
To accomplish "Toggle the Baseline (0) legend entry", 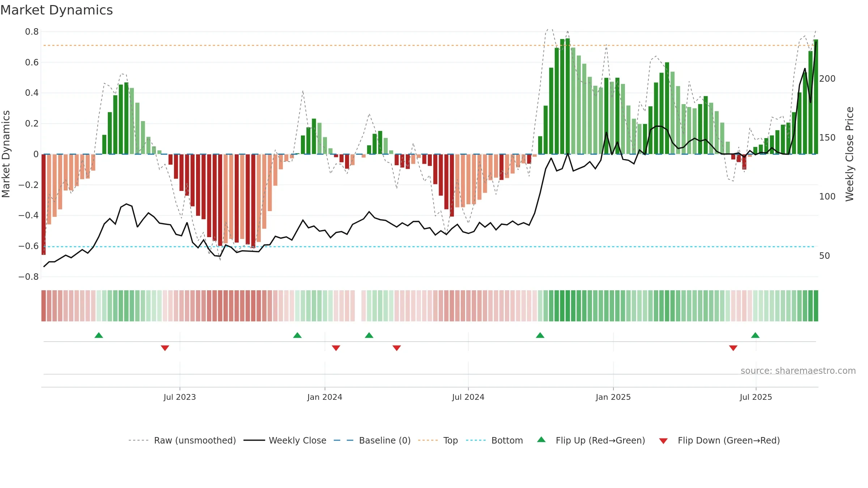I will [372, 440].
